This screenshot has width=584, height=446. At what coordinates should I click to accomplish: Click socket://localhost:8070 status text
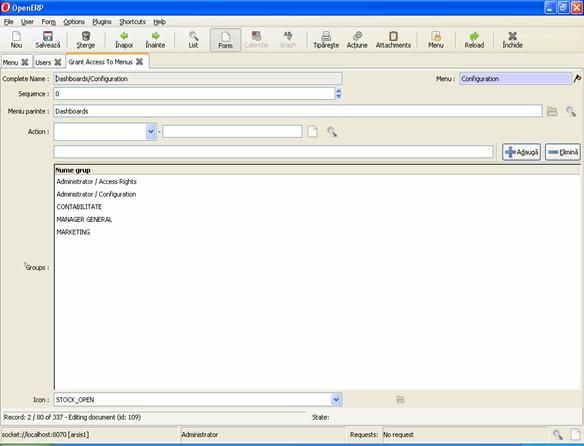pos(45,434)
